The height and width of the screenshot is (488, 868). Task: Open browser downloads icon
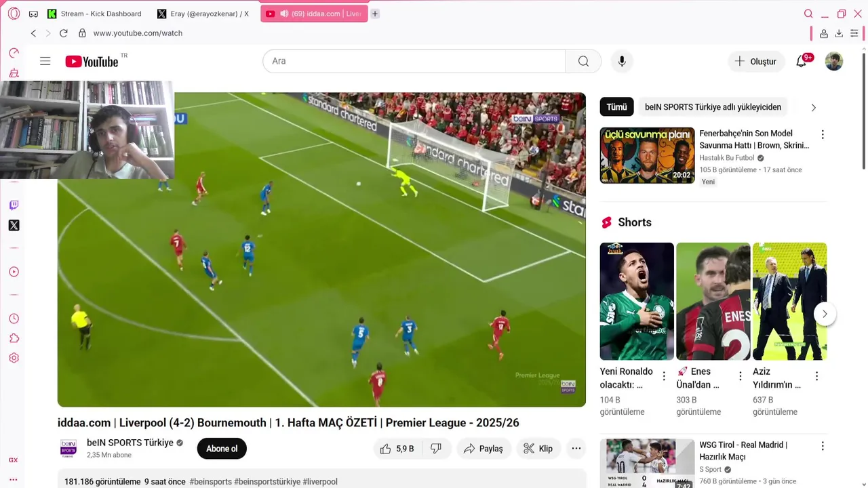tap(839, 33)
